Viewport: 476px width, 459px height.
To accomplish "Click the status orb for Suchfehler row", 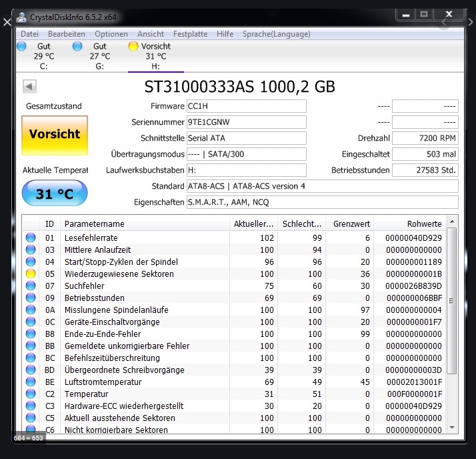I will [x=31, y=286].
